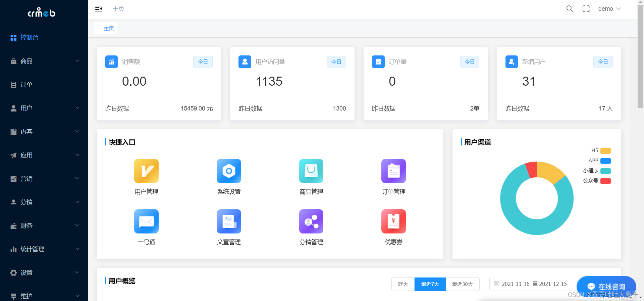644x301 pixels.
Task: Open 分销管理 shortcut icon
Action: coord(311,221)
